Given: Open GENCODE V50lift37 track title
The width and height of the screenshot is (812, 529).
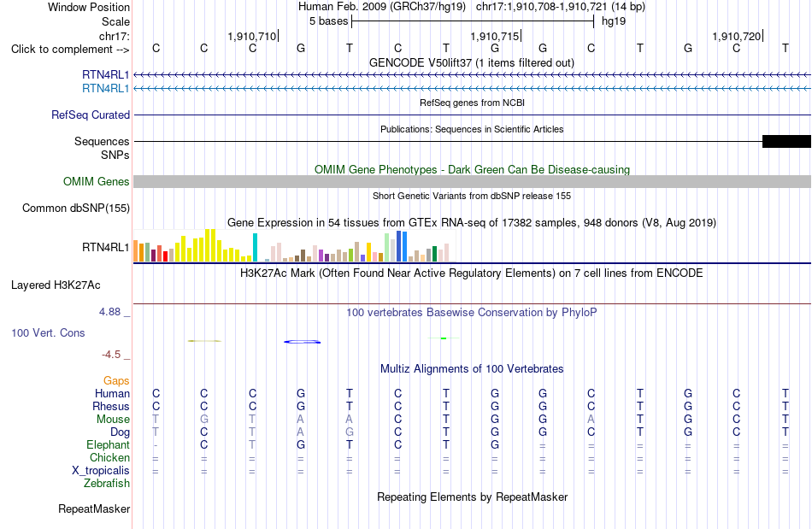Looking at the screenshot, I should point(472,63).
